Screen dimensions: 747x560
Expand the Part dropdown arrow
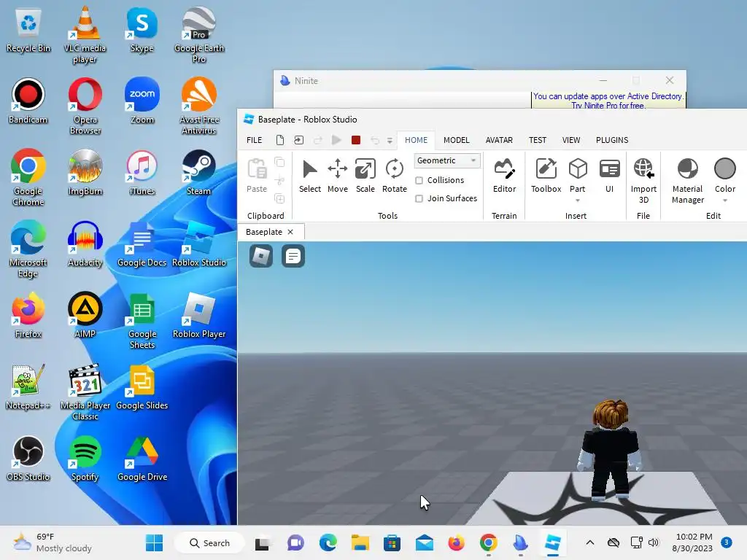click(x=578, y=201)
